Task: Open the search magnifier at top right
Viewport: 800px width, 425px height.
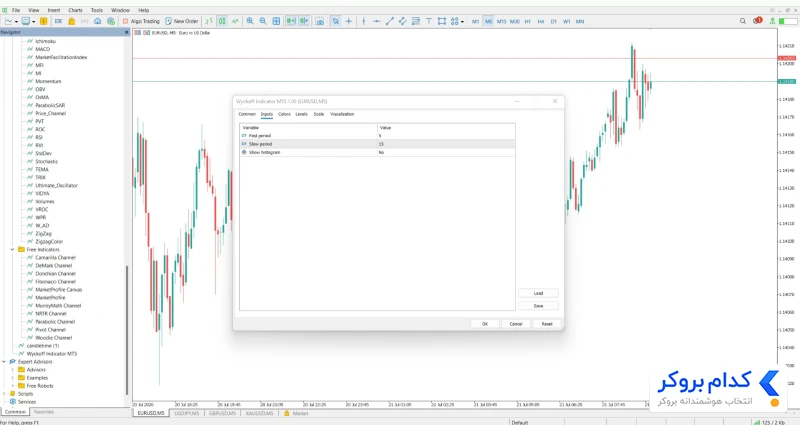Action: pos(743,21)
